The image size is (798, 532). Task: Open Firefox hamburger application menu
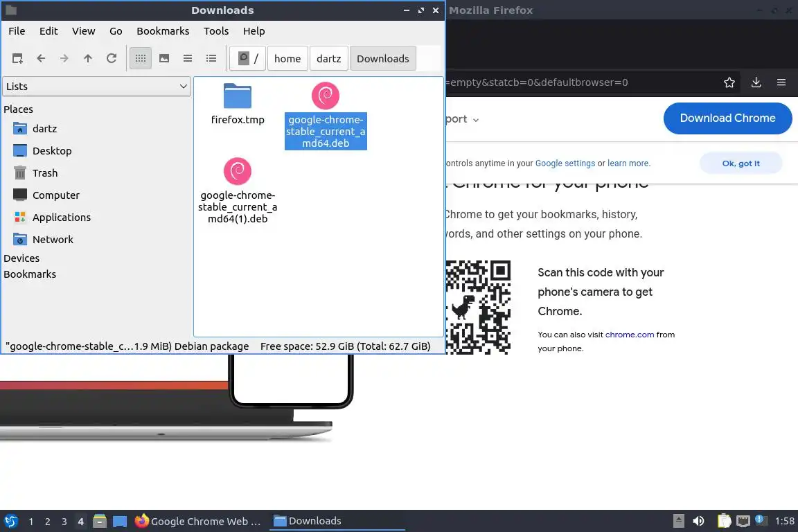pyautogui.click(x=781, y=82)
